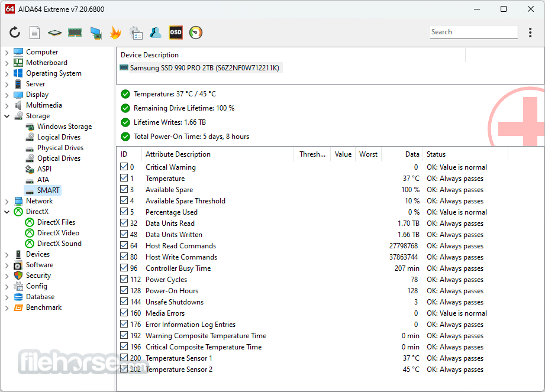Open Optical Drives page

tap(59, 158)
